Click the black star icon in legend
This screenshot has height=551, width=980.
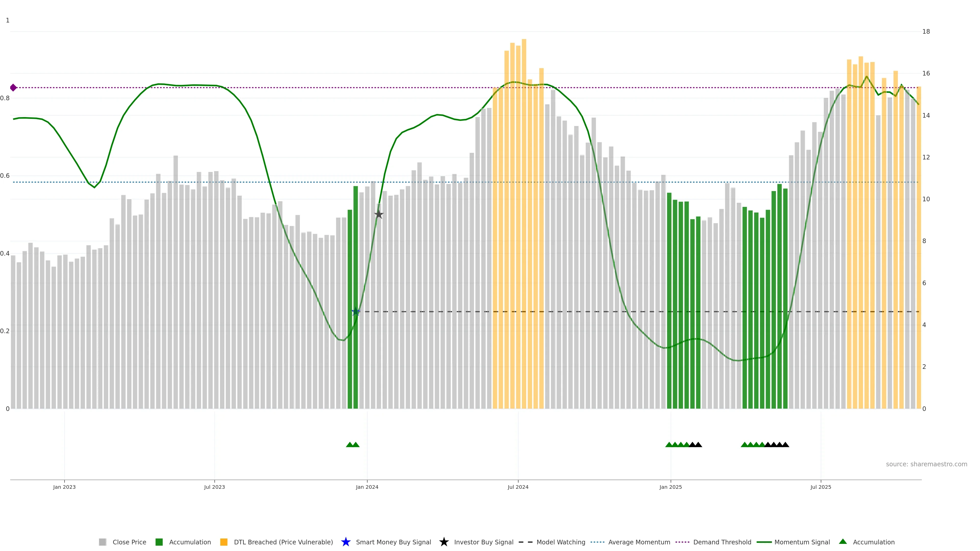444,542
